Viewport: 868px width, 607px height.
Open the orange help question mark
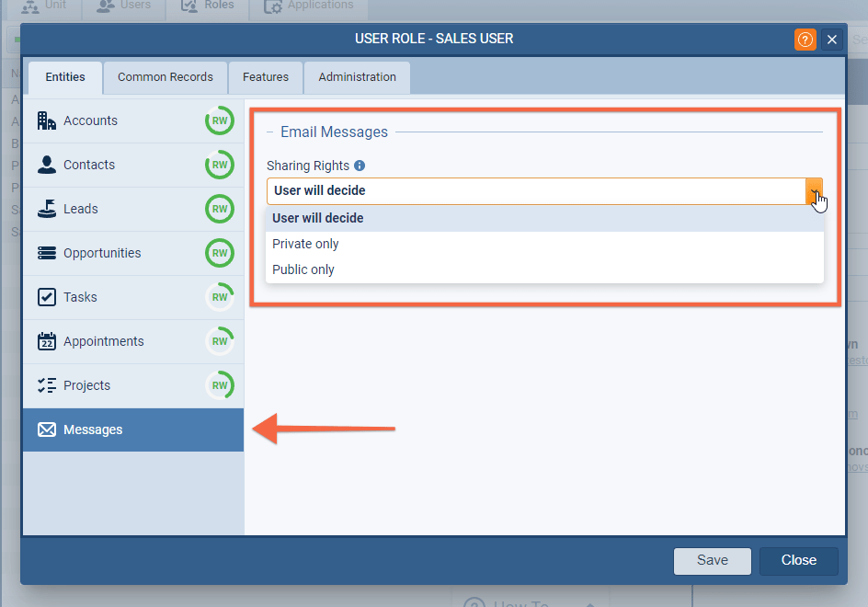tap(805, 40)
